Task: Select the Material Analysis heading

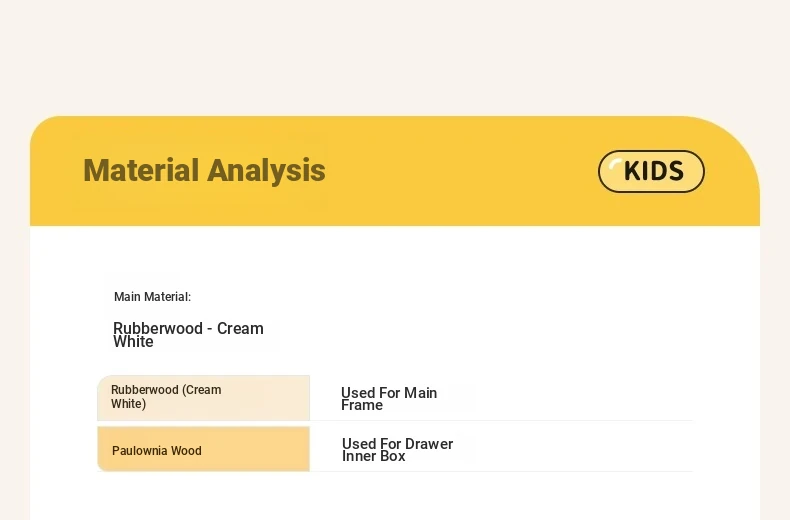Action: click(x=204, y=170)
